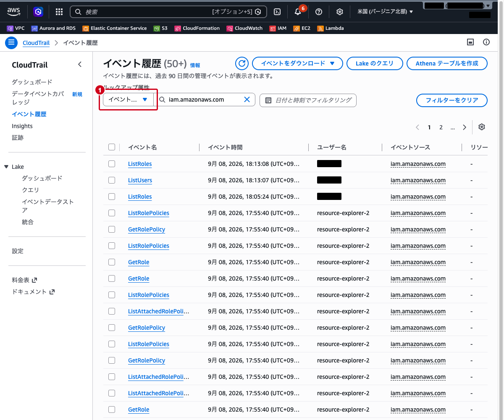Open the VPC bookmark shortcut
Viewport: 504px width, 420px height.
coord(16,28)
